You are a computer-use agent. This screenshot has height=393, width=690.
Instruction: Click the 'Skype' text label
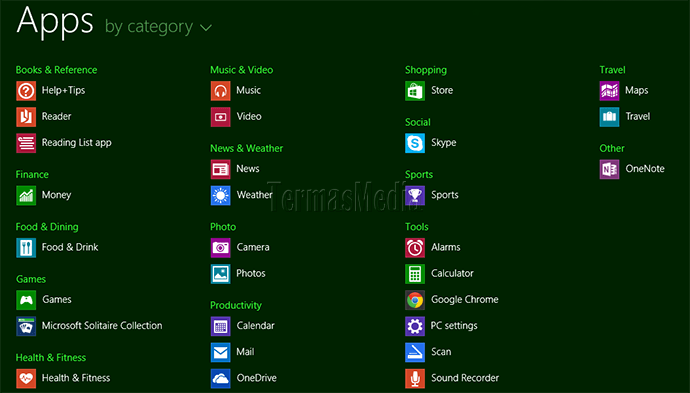(x=444, y=143)
